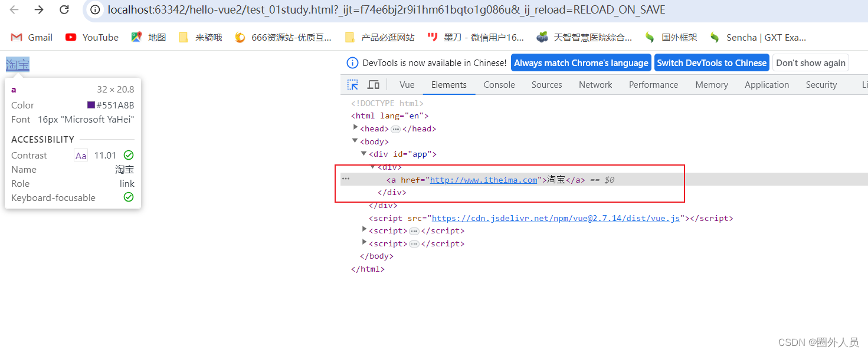The height and width of the screenshot is (353, 868).
Task: Go back with browser back arrow
Action: click(x=14, y=9)
